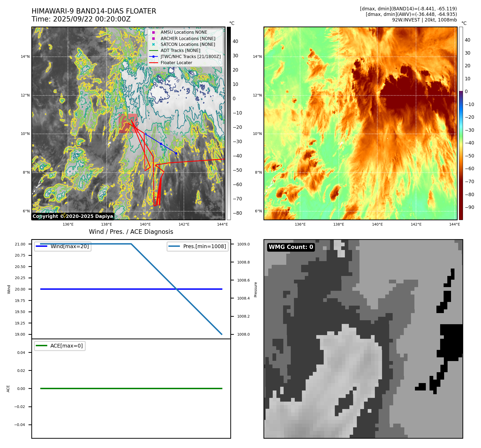Click the 'SATCON Locations [NONE]' legend entry
This screenshot has height=448, width=481.
pos(188,44)
